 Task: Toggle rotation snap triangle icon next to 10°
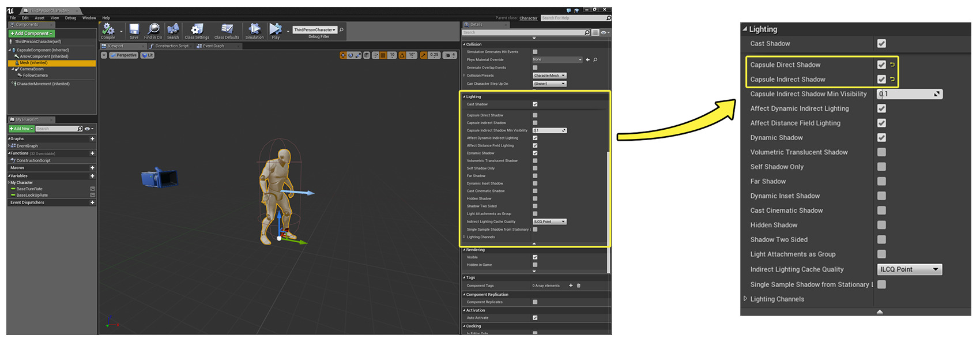pos(402,55)
